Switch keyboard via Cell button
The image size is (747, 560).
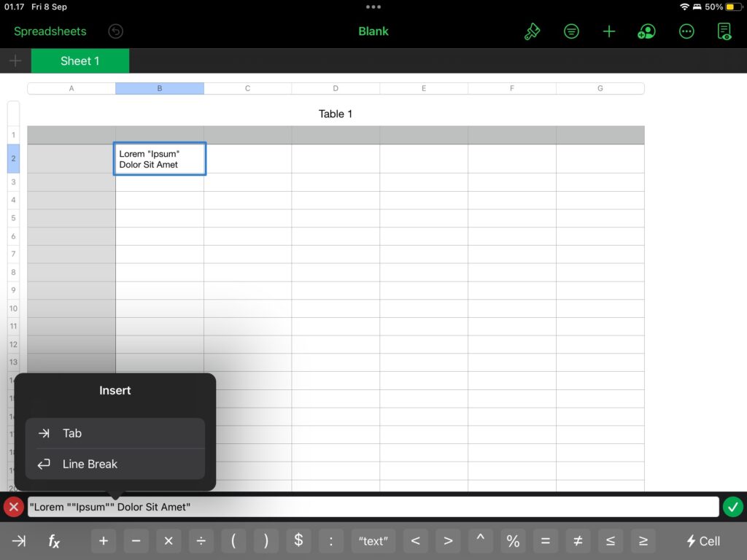[703, 541]
